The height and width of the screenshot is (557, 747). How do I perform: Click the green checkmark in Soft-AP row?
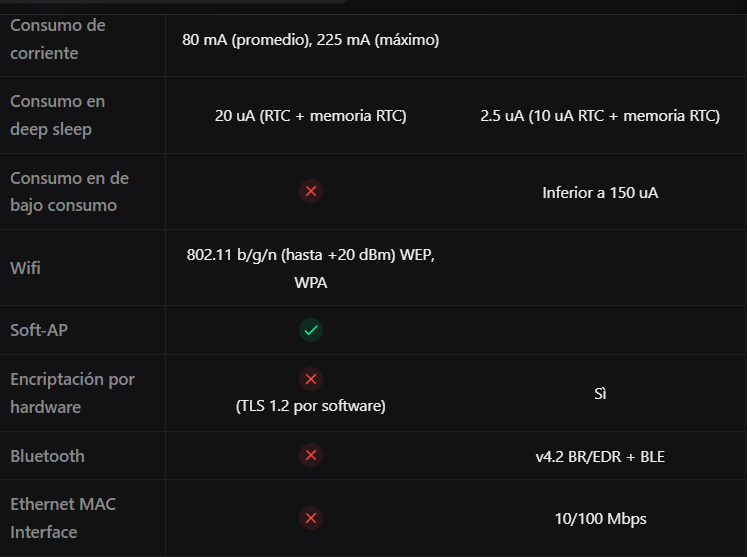pos(311,330)
